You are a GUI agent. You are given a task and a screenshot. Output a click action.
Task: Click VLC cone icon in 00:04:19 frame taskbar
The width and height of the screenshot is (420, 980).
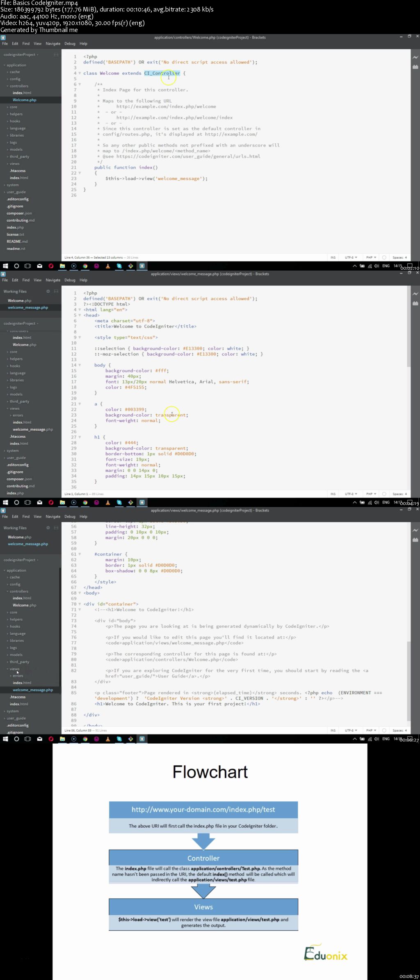[108, 503]
